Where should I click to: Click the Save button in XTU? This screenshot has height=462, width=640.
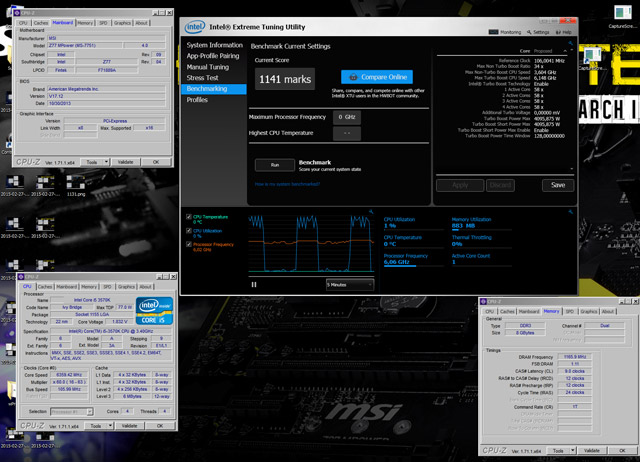[x=558, y=185]
